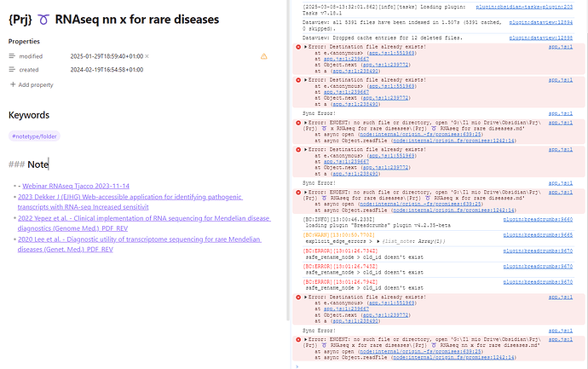Image resolution: width=588 pixels, height=369 pixels.
Task: Click the 'created' property name
Action: click(29, 70)
